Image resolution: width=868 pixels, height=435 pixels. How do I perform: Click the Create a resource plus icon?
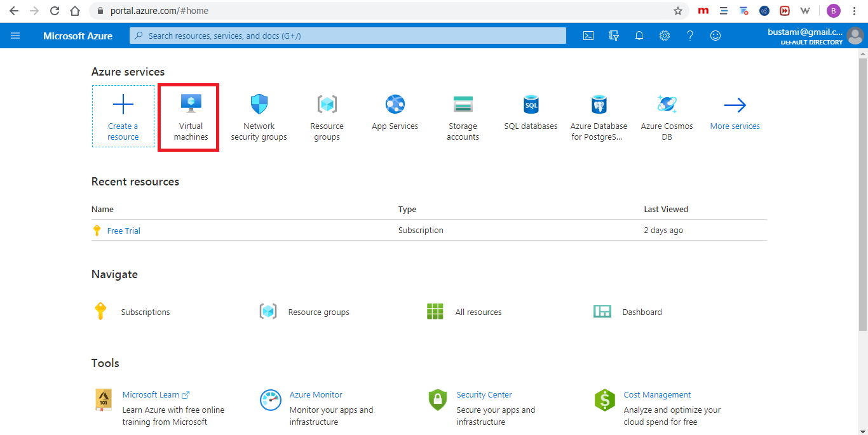pyautogui.click(x=123, y=104)
